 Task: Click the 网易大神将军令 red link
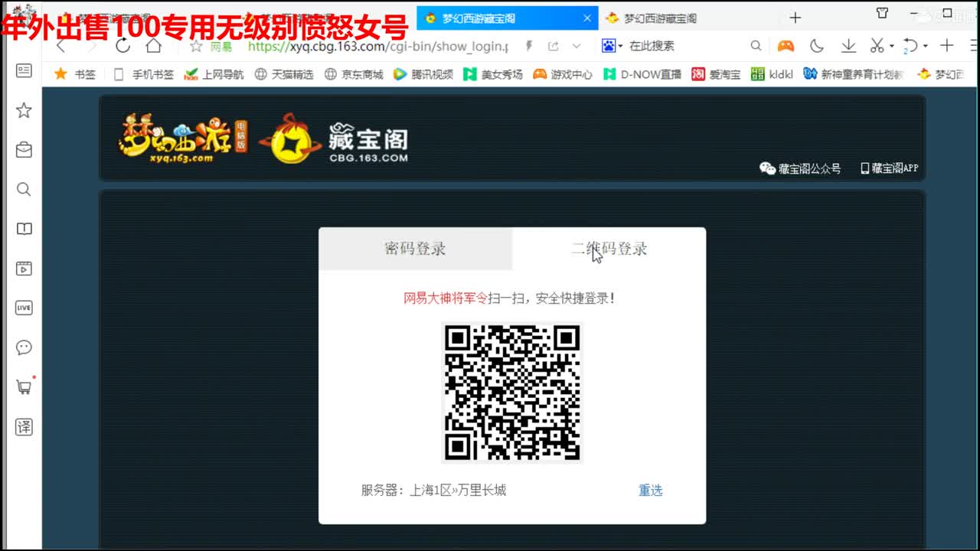(x=446, y=298)
